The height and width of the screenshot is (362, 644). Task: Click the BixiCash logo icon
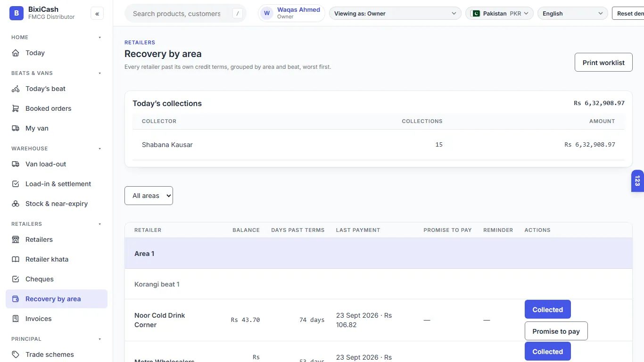click(x=17, y=13)
